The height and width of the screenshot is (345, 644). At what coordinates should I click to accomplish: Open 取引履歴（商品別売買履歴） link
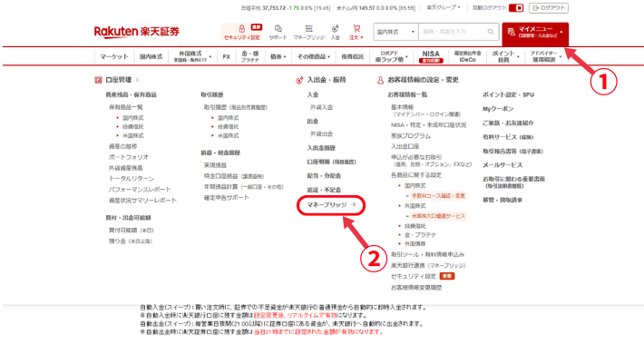[235, 107]
